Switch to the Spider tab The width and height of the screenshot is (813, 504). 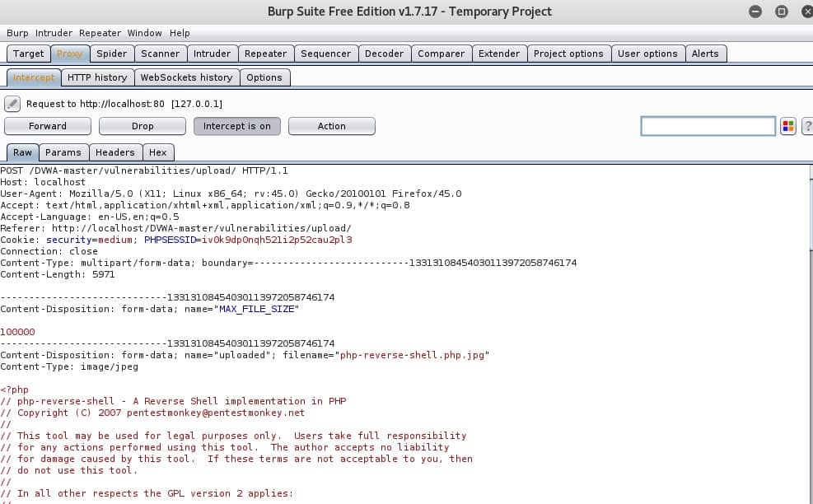point(112,54)
